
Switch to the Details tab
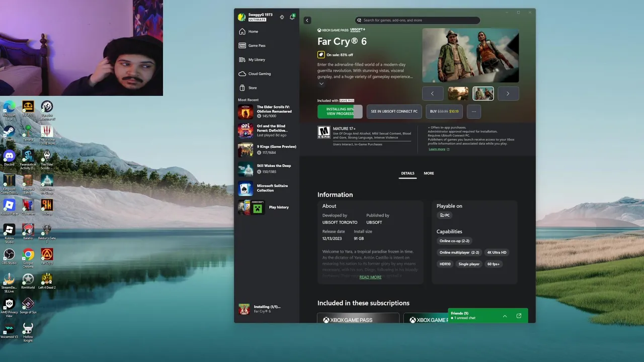point(408,173)
